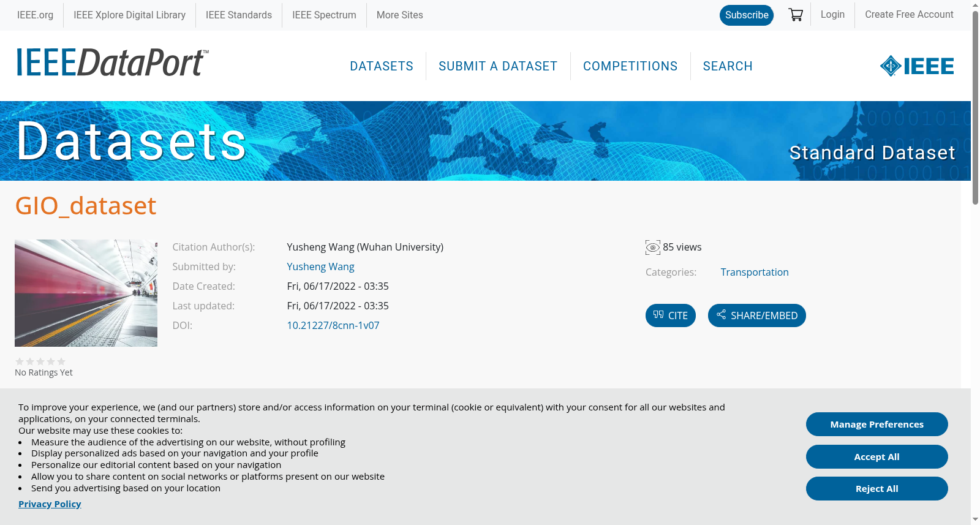Viewport: 980px width, 525px height.
Task: Click submitter link Yusheng Wang
Action: [320, 266]
